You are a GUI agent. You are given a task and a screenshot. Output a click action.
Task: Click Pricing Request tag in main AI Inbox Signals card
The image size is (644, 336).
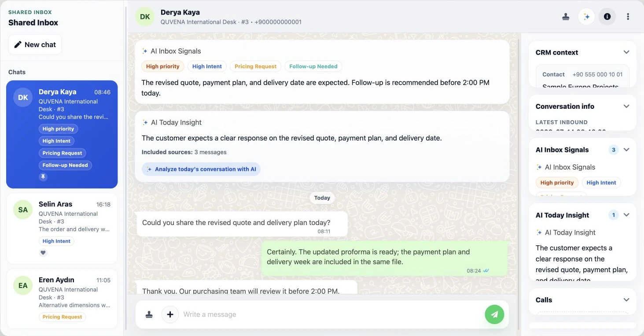255,66
